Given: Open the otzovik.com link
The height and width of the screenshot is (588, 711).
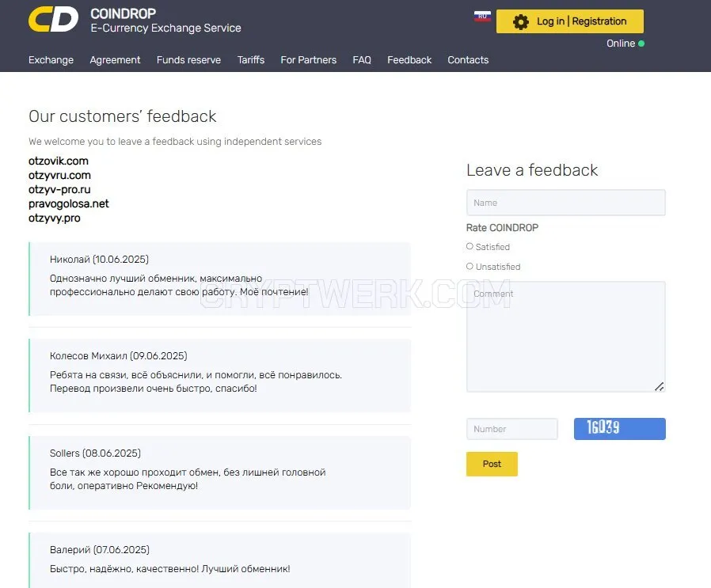Looking at the screenshot, I should [59, 161].
